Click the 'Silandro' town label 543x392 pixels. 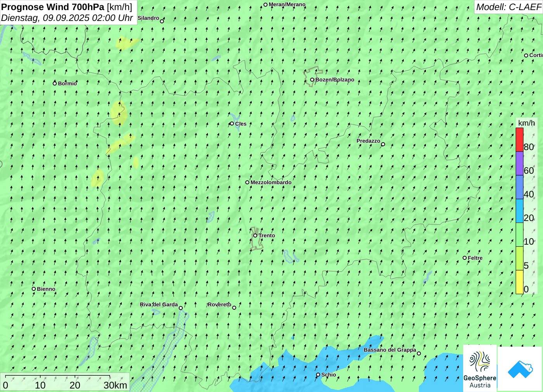point(149,18)
